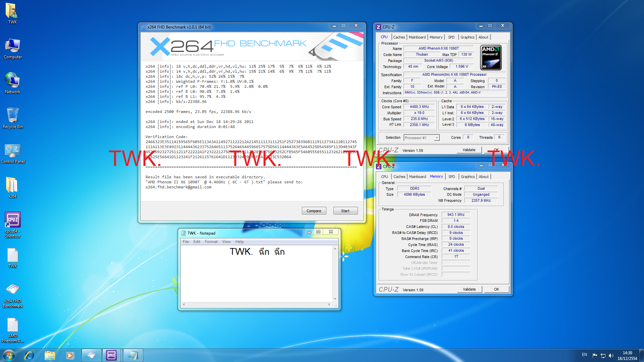Open the View menu in Notepad
Image resolution: width=644 pixels, height=362 pixels.
click(226, 242)
